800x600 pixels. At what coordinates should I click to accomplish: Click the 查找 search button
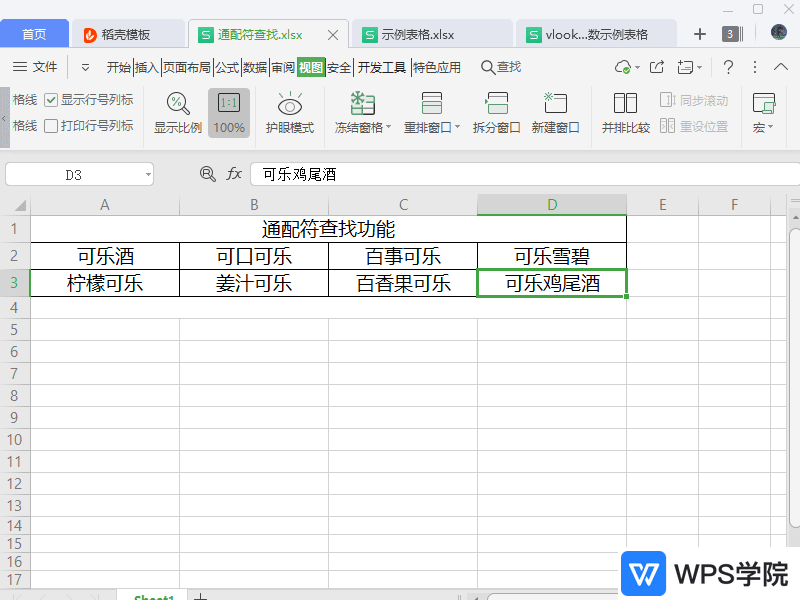click(501, 67)
